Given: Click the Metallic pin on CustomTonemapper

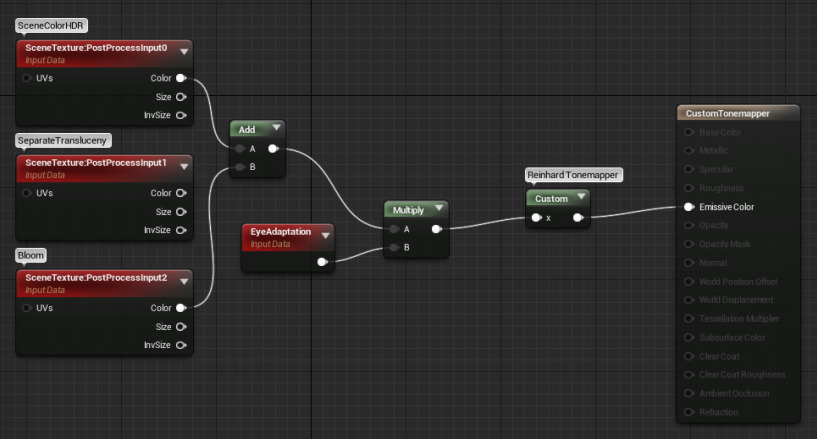Looking at the screenshot, I should point(689,150).
